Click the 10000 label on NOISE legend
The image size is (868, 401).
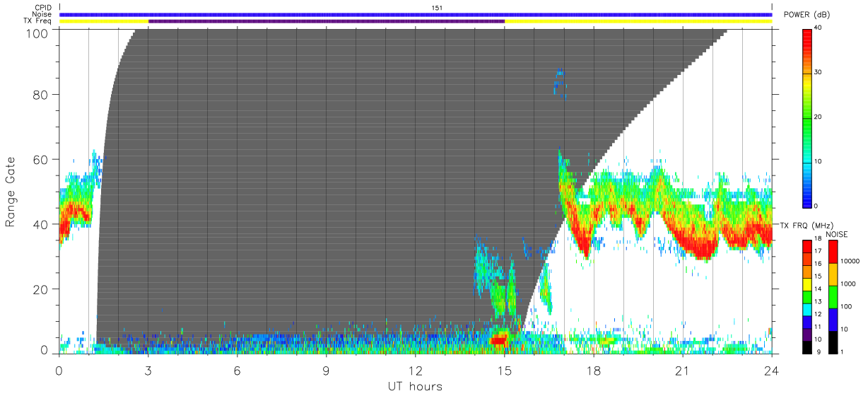point(851,261)
